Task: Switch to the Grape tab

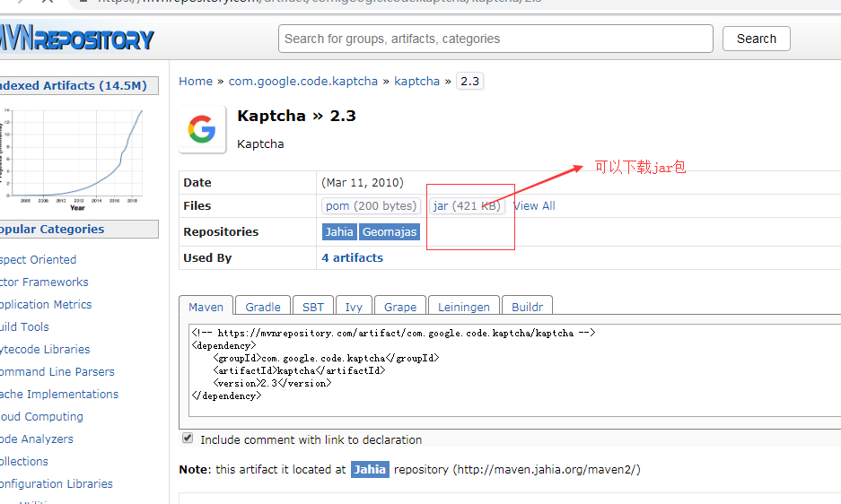Action: (400, 307)
